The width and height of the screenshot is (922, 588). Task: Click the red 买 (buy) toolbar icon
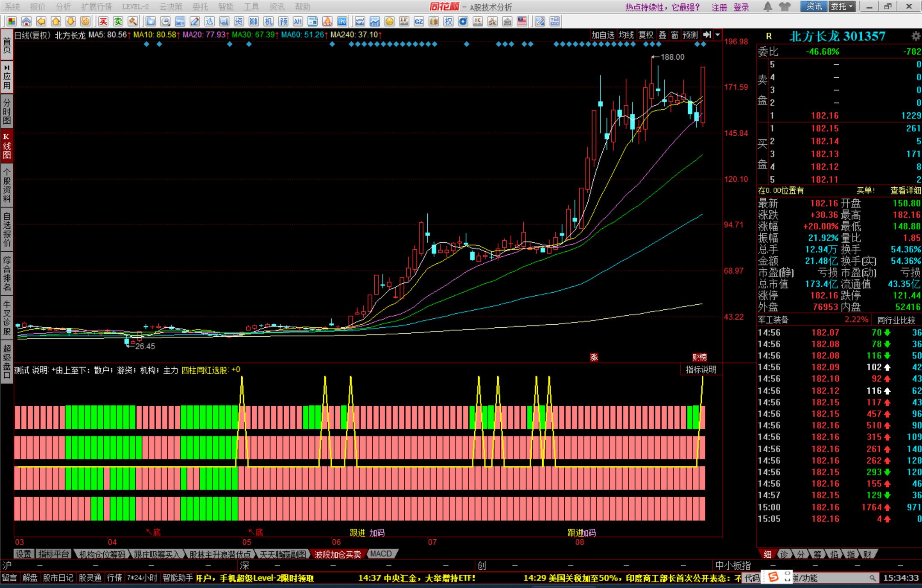click(103, 21)
